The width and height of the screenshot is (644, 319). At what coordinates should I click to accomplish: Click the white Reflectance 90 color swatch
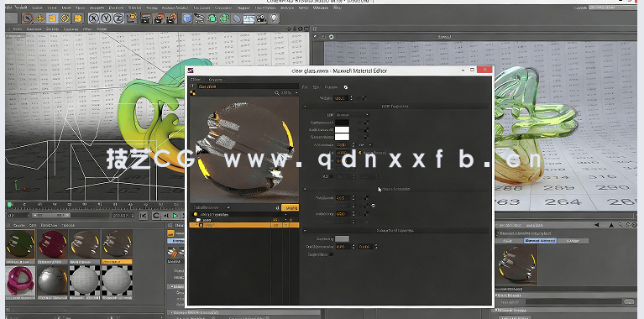pos(342,130)
